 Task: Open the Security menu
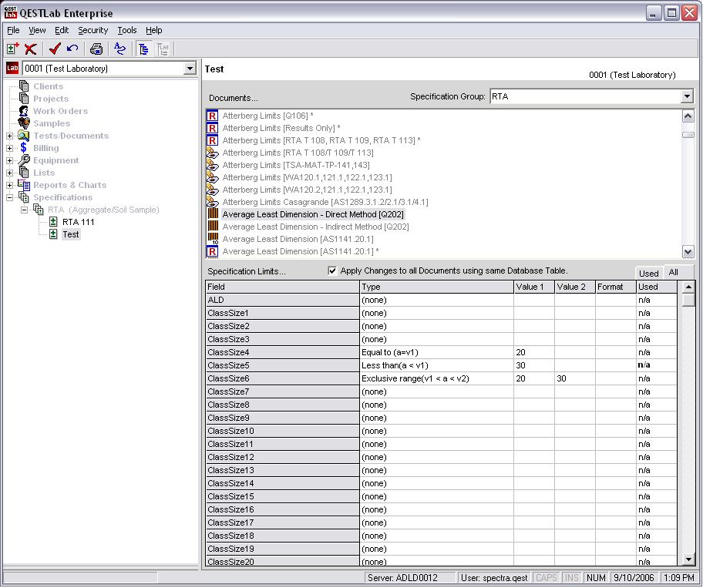[x=92, y=30]
